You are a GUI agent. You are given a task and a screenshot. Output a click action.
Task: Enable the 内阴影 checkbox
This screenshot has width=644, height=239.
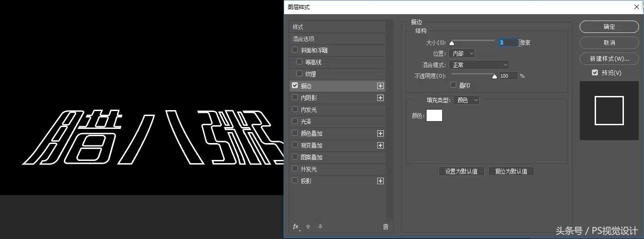point(295,97)
